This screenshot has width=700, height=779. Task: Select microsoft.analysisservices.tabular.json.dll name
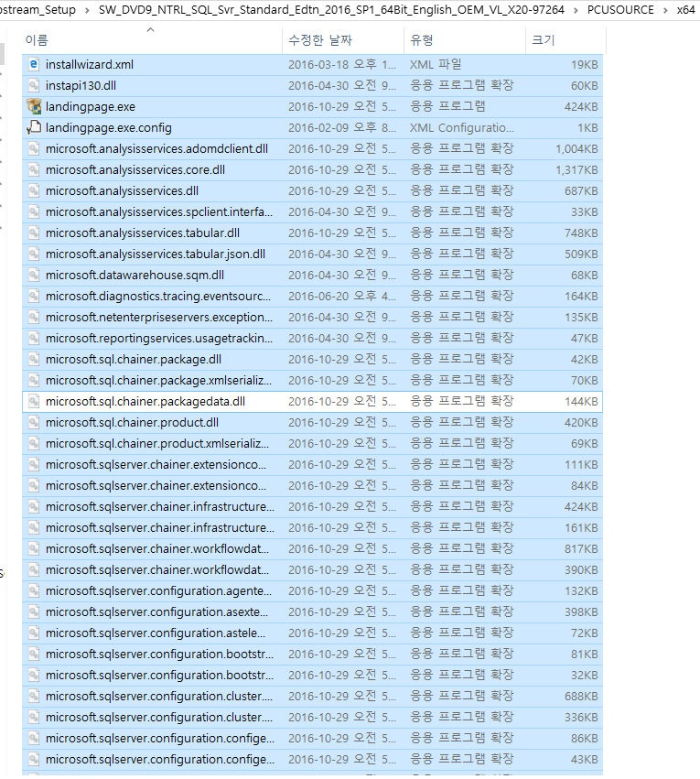click(x=156, y=254)
